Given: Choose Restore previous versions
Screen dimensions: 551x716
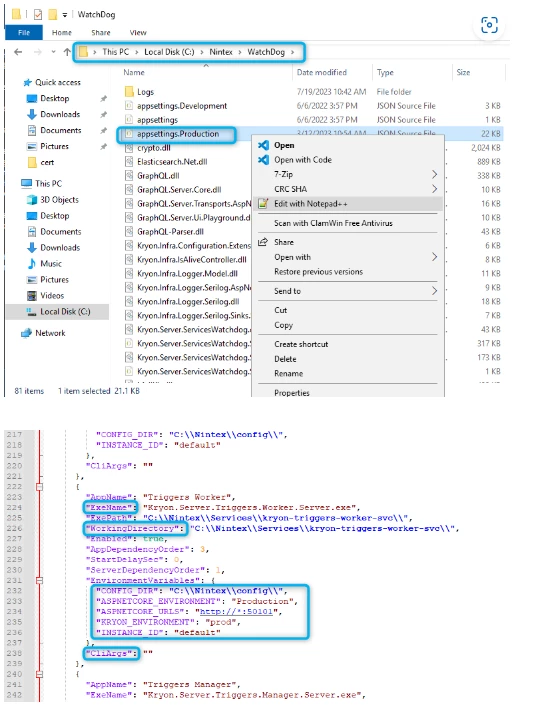Looking at the screenshot, I should [x=318, y=272].
